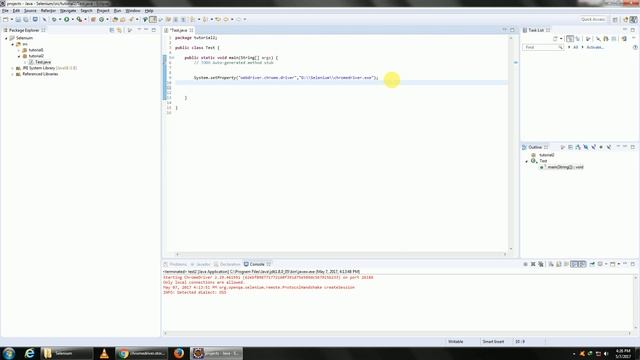Open the dropdown arrow next to the Run icon

pos(72,19)
